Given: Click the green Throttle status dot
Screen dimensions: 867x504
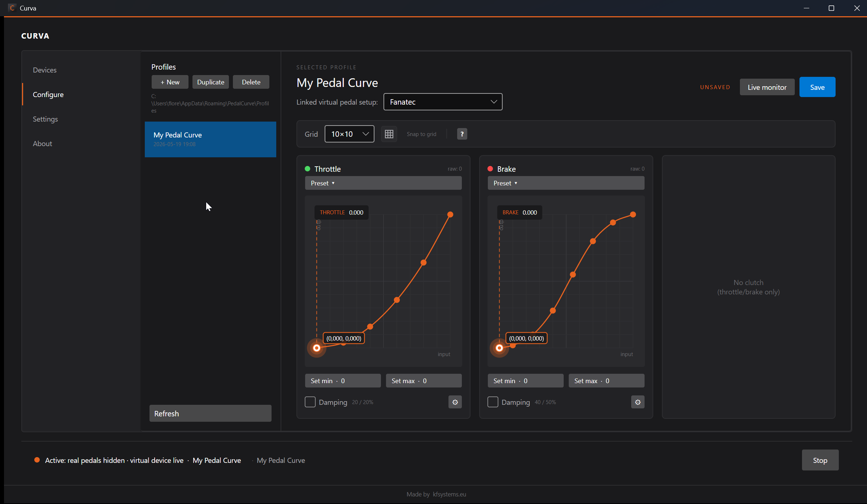Looking at the screenshot, I should click(308, 169).
